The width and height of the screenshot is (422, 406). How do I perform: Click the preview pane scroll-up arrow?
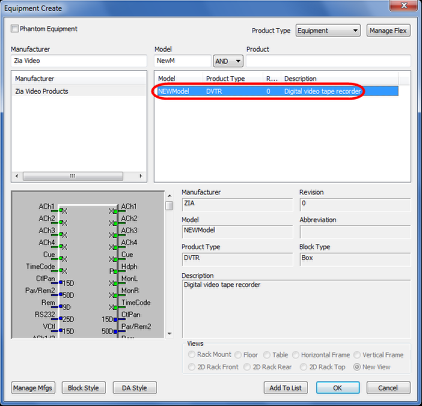[x=169, y=196]
